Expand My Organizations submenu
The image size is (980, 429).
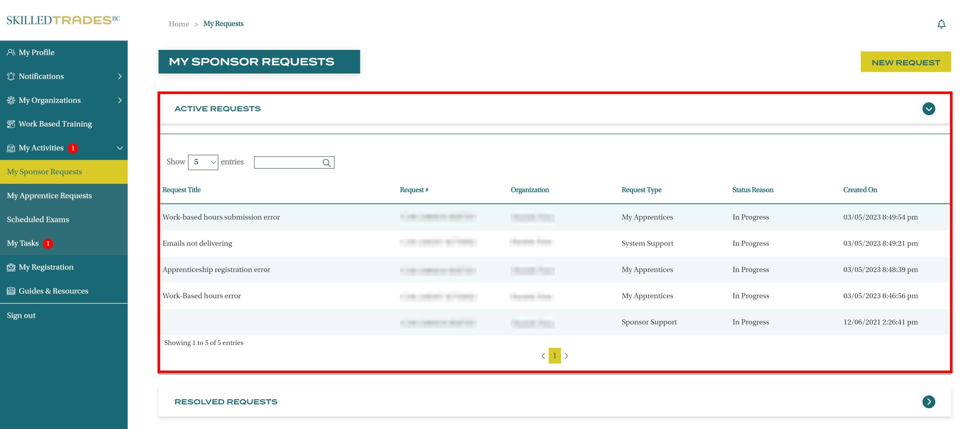[120, 101]
